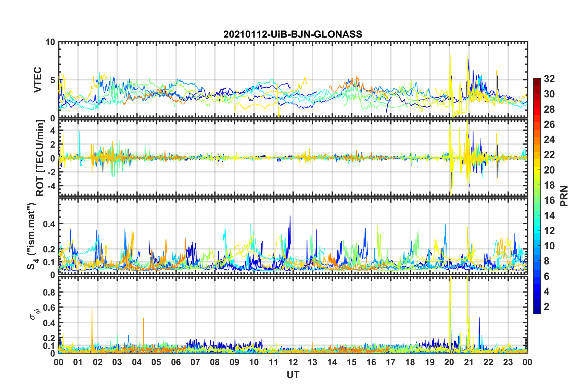Click the 04 hour tick on UT axis
The height and width of the screenshot is (392, 586).
(137, 362)
